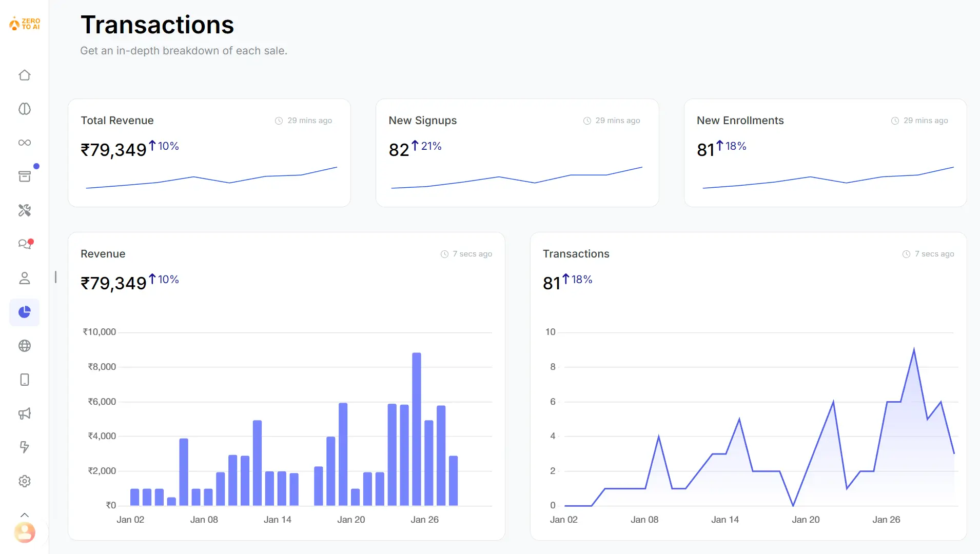Open the Home icon in sidebar
Screen dimensions: 980x554
pos(25,75)
